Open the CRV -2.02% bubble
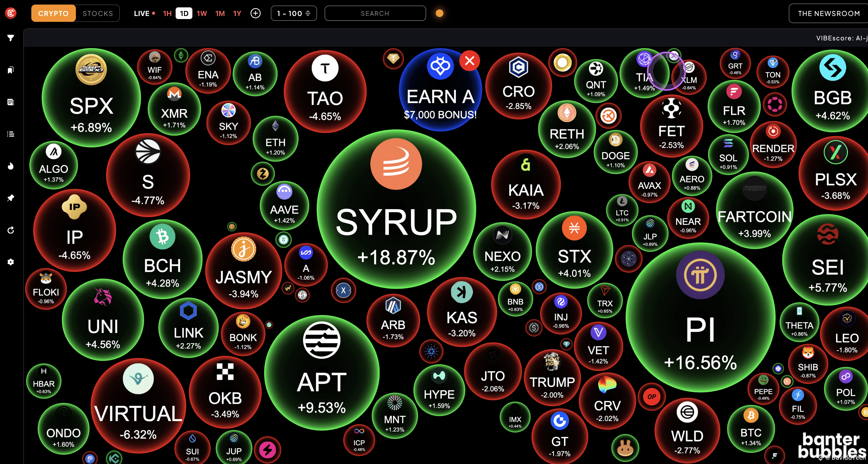The height and width of the screenshot is (464, 868). 607,401
